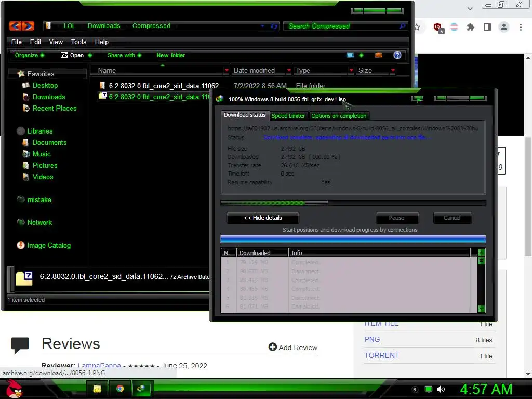The image size is (532, 399).
Task: Open File Explorer from the taskbar
Action: [97, 389]
